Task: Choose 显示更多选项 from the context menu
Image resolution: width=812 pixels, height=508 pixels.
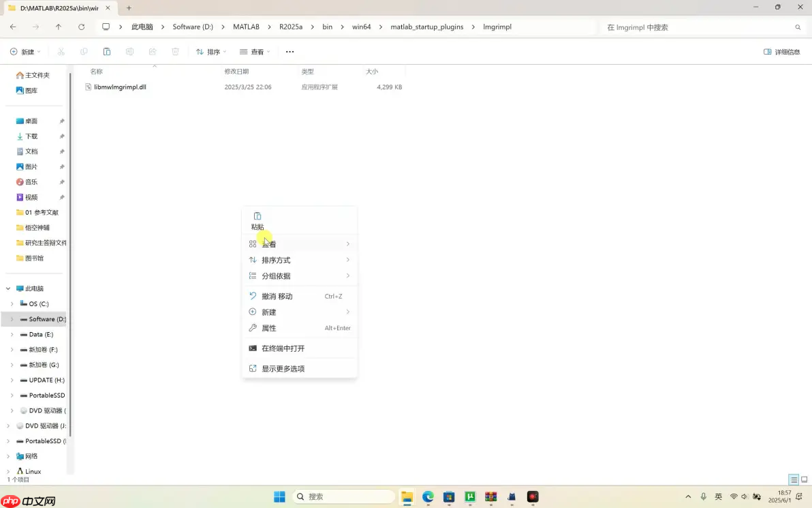Action: [283, 368]
